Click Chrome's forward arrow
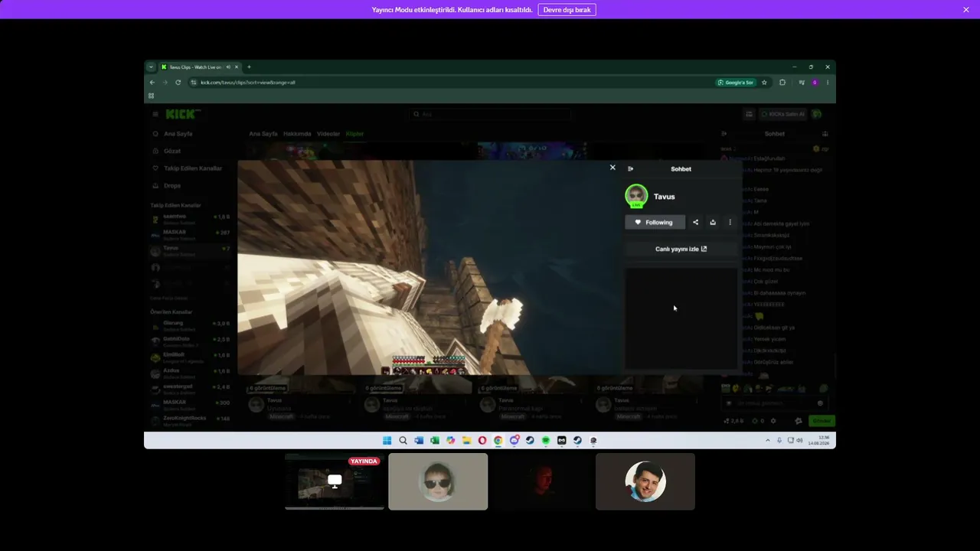 pyautogui.click(x=165, y=83)
